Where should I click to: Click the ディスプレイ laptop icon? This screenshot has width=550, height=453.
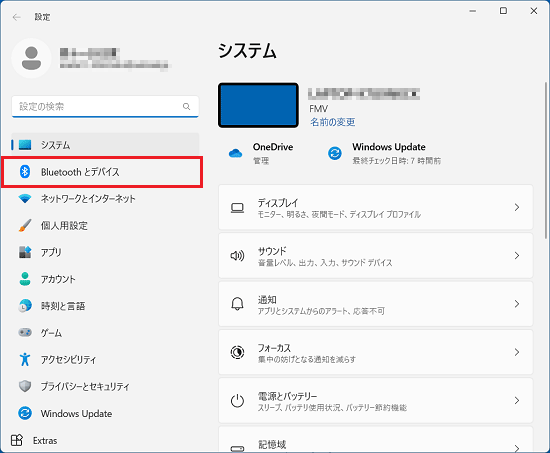pos(237,208)
